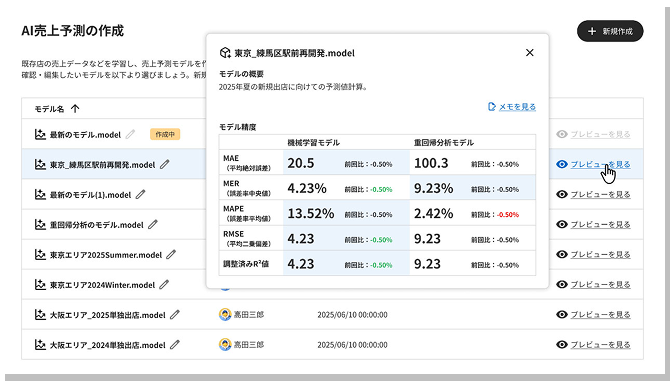Click chart icon of 東京エリア2025Summer.model
Image resolution: width=670 pixels, height=381 pixels.
click(40, 255)
